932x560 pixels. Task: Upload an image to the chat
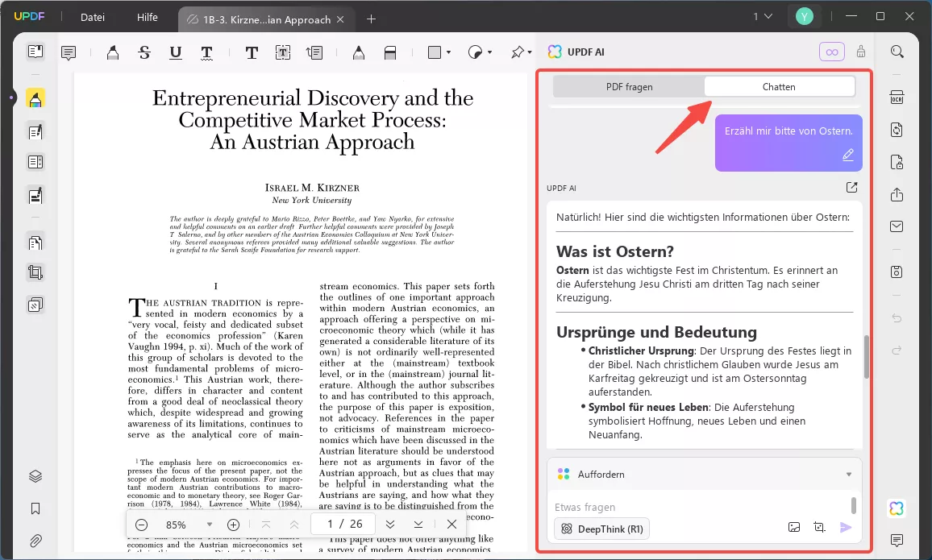pyautogui.click(x=794, y=527)
